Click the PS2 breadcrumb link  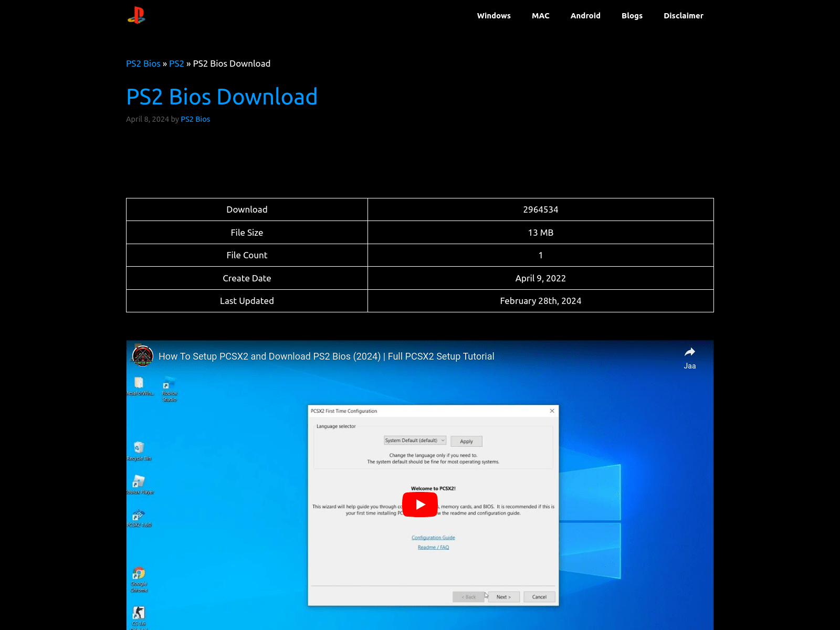pyautogui.click(x=176, y=64)
